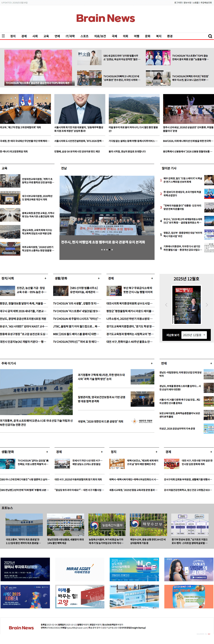The image size is (214, 644).
Task: Show next magazine with right arrow
Action: [x=207, y=305]
